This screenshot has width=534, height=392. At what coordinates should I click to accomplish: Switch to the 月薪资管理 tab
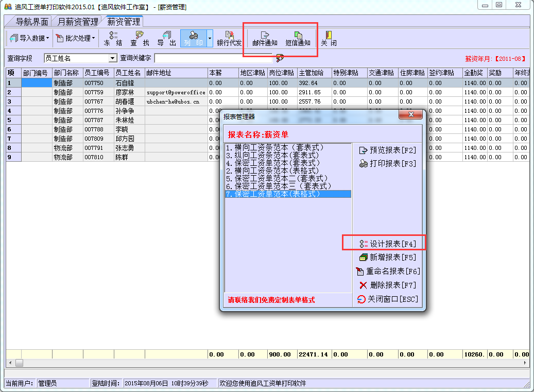78,22
